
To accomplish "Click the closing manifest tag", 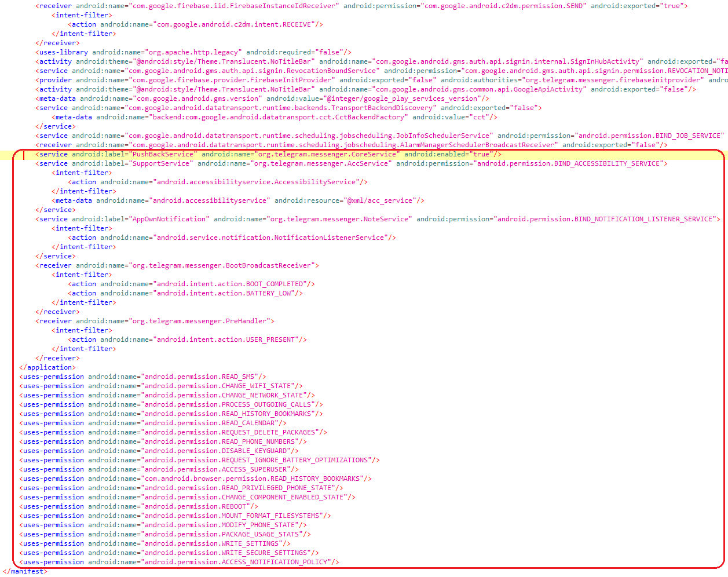I will click(x=25, y=571).
